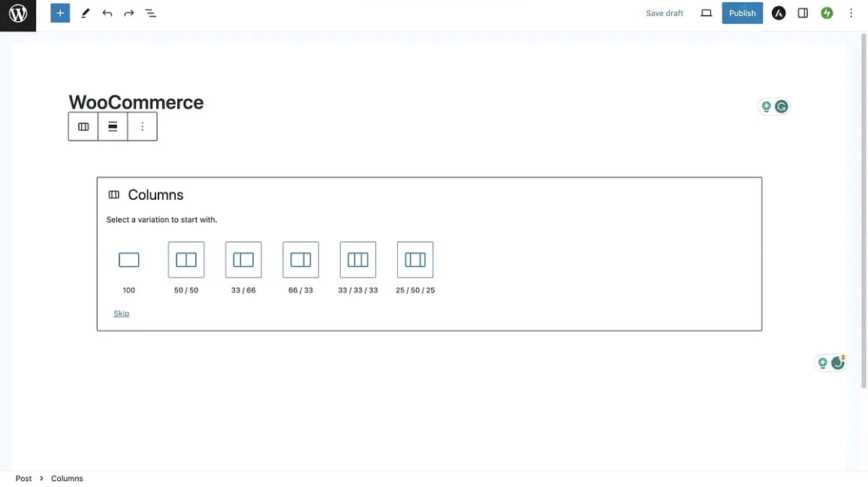Screen dimensions: 868x487
Task: Choose the 66 / 33 column variation
Action: coord(300,260)
